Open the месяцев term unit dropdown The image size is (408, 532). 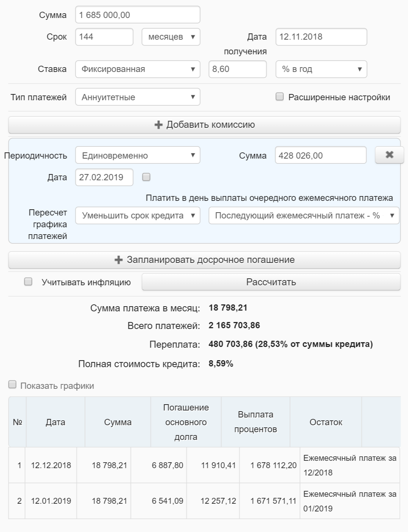pyautogui.click(x=171, y=37)
